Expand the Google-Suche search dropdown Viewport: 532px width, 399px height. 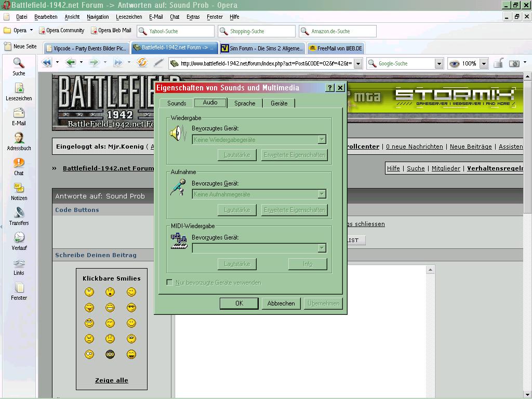[439, 63]
